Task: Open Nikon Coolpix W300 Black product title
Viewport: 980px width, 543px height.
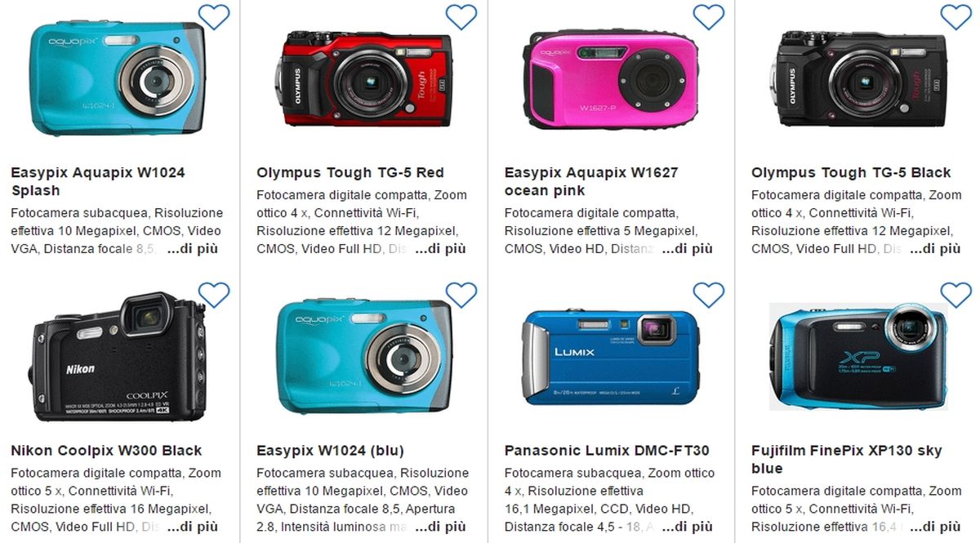Action: coord(106,450)
